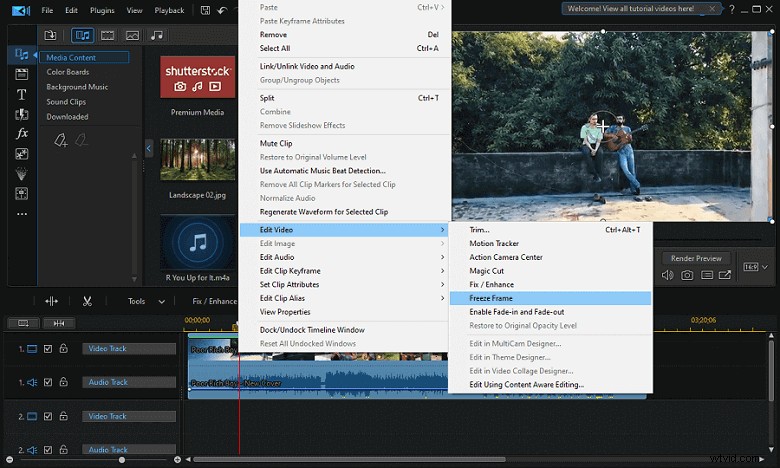780x468 pixels.
Task: Click the tutorial videos welcome link
Action: click(630, 8)
